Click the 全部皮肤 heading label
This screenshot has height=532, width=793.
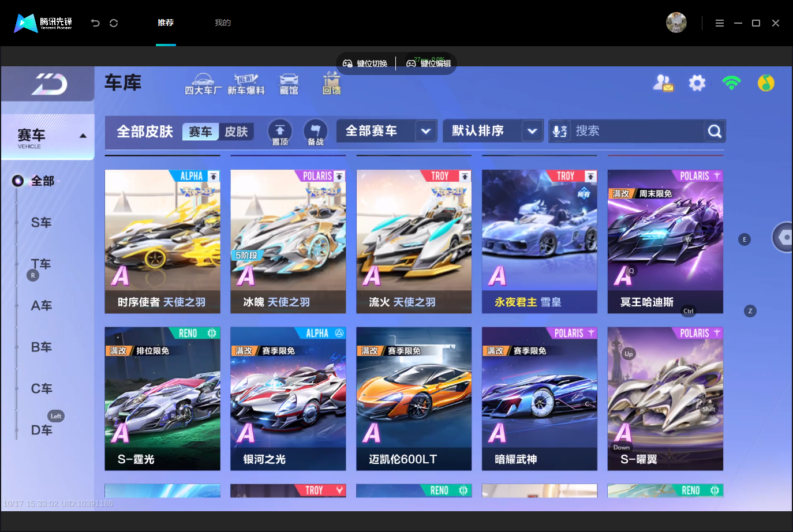tap(145, 132)
